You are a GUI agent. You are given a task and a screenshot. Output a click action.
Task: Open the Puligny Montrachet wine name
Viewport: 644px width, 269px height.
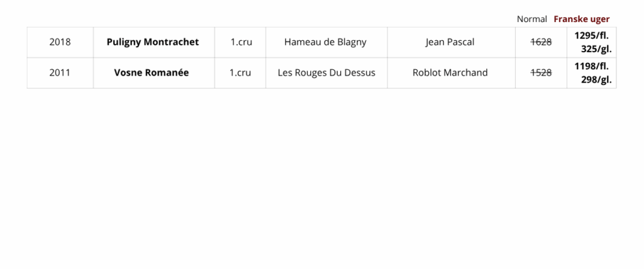click(x=153, y=42)
